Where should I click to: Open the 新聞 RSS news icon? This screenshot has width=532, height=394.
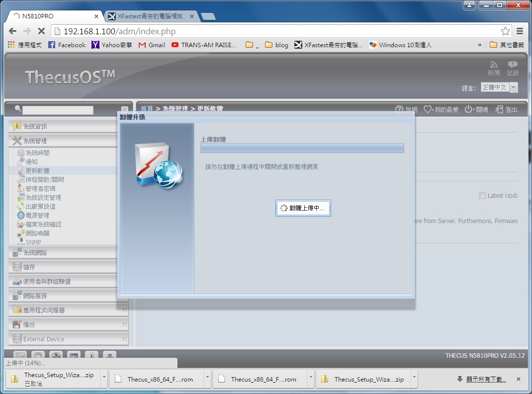pos(494,68)
